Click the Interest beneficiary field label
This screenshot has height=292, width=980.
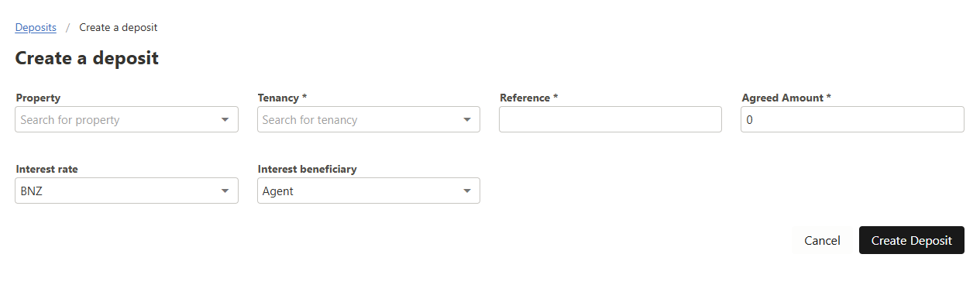[307, 170]
